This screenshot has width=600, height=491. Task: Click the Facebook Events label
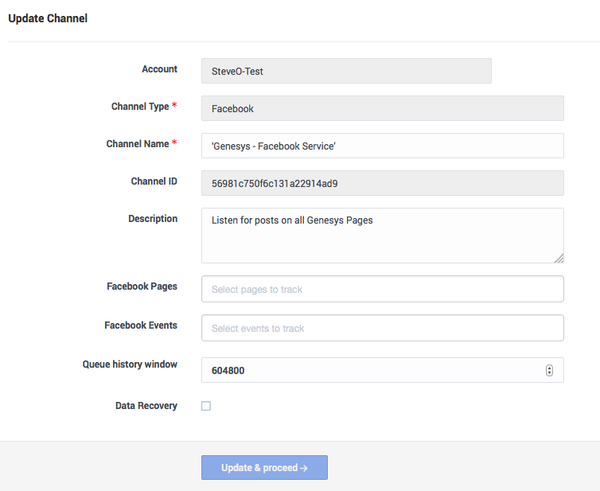click(x=141, y=325)
